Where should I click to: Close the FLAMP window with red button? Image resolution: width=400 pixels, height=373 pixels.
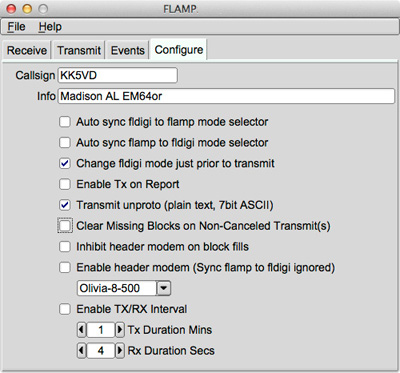(12, 9)
